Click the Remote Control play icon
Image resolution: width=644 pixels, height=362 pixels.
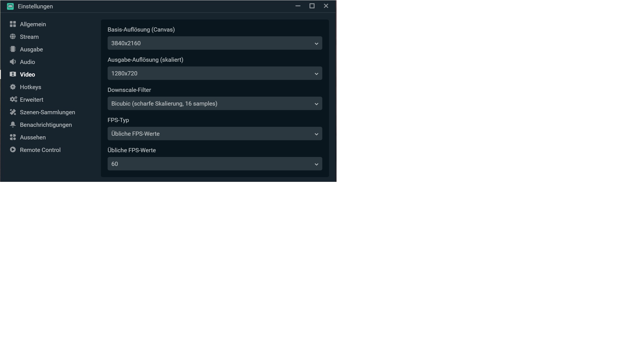pos(13,150)
